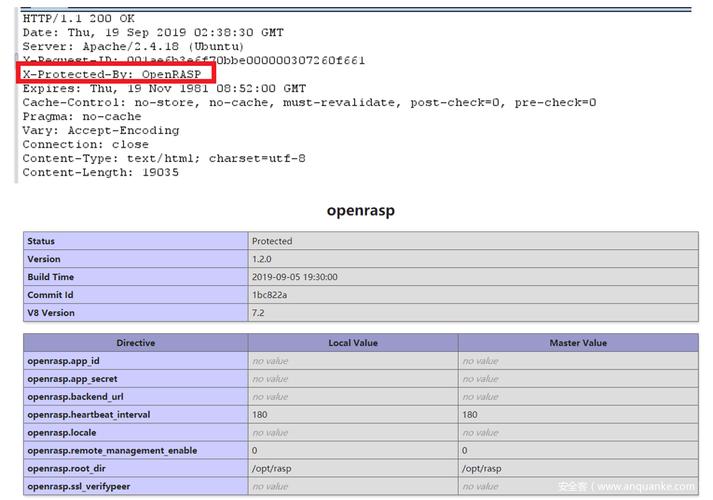Select the 'openrasp.app_secret' directive
The image size is (713, 500).
(x=72, y=379)
